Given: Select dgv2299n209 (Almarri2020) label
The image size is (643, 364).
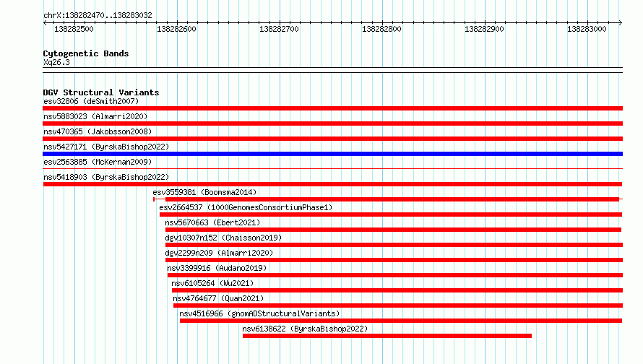Looking at the screenshot, I should point(219,253).
